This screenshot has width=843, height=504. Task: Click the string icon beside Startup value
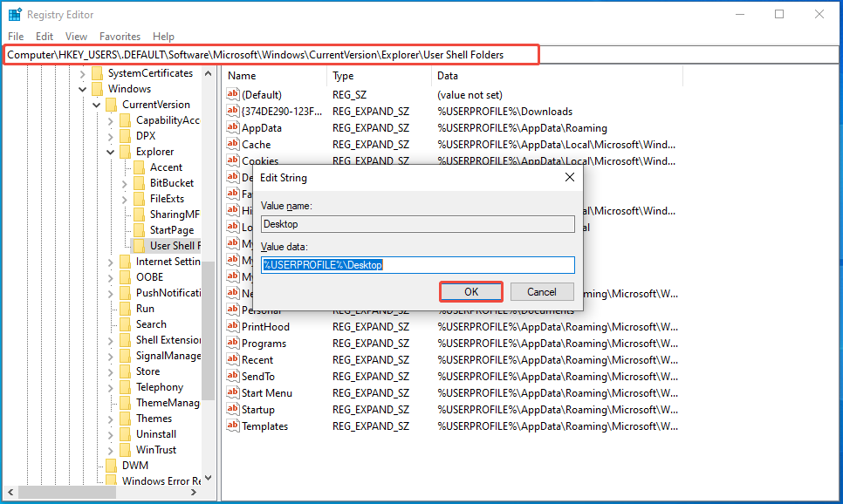(x=232, y=409)
